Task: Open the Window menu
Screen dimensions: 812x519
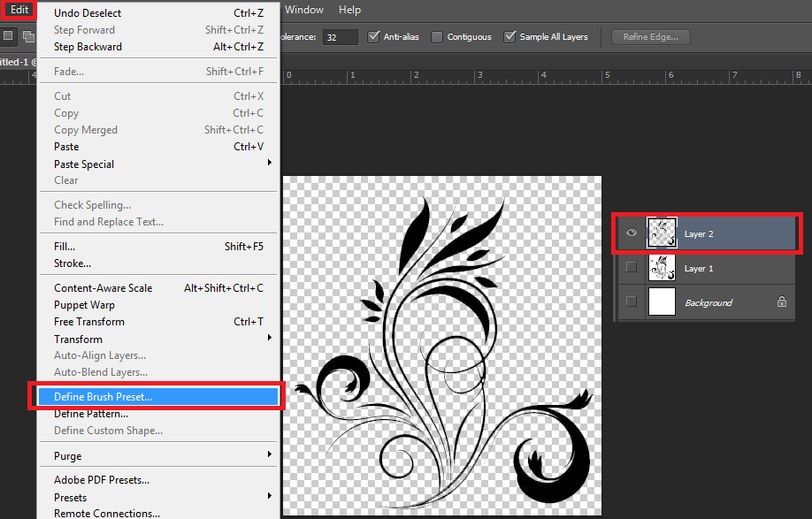Action: pyautogui.click(x=304, y=10)
